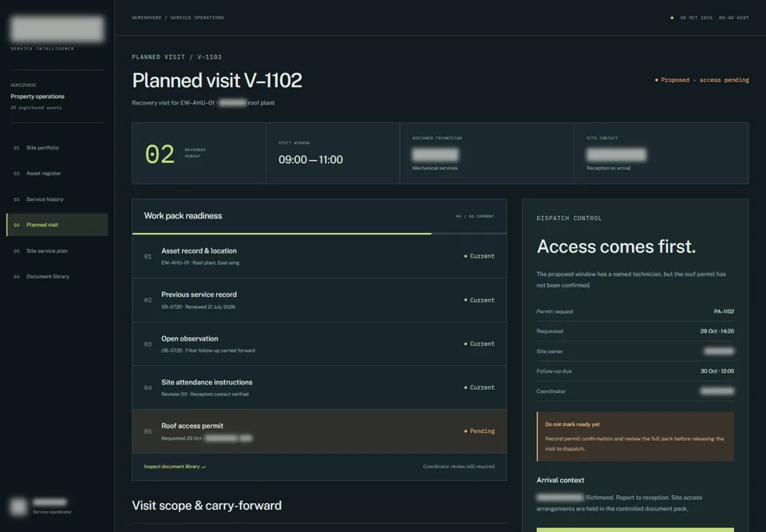The height and width of the screenshot is (532, 766).
Task: Click the Planned Visit / V-1102 breadcrumb
Action: click(x=177, y=57)
